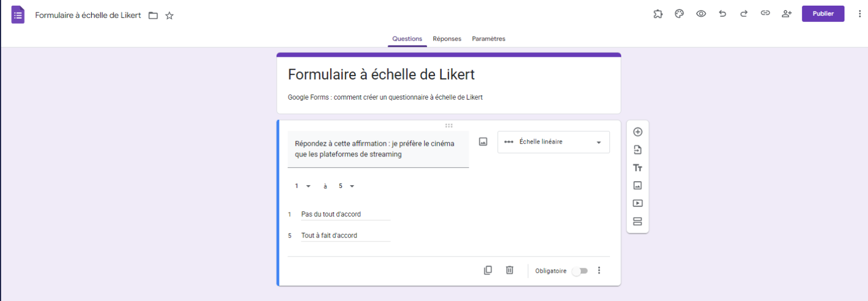Add image to question icon
Image resolution: width=868 pixels, height=301 pixels.
point(483,142)
